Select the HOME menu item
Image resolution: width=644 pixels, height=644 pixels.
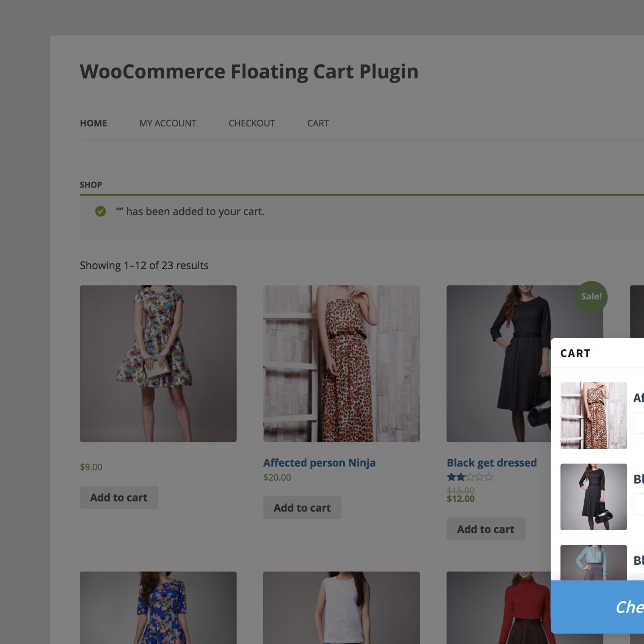93,123
